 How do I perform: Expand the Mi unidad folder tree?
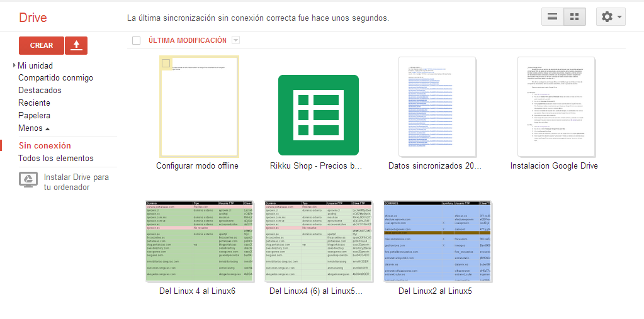[14, 65]
